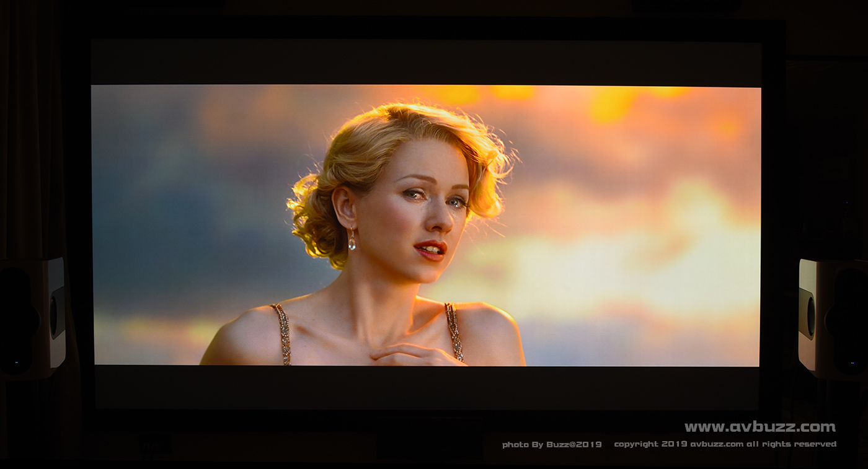Click the blue LED on left speaker

[17, 363]
